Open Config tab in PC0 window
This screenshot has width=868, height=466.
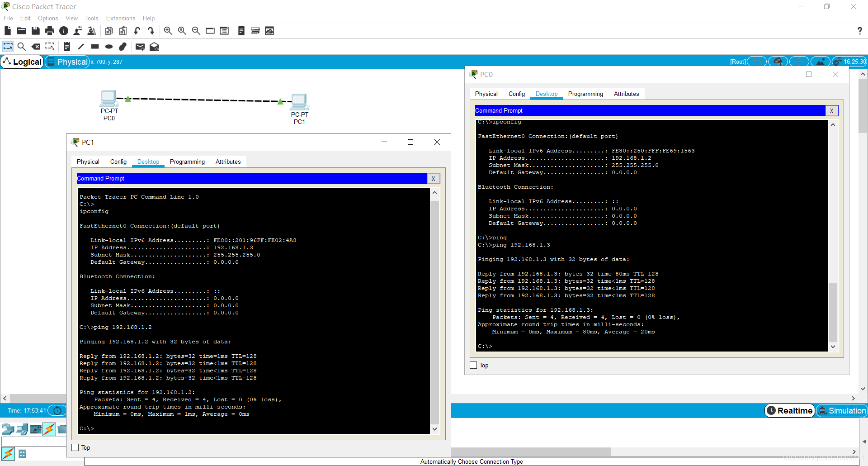(517, 94)
